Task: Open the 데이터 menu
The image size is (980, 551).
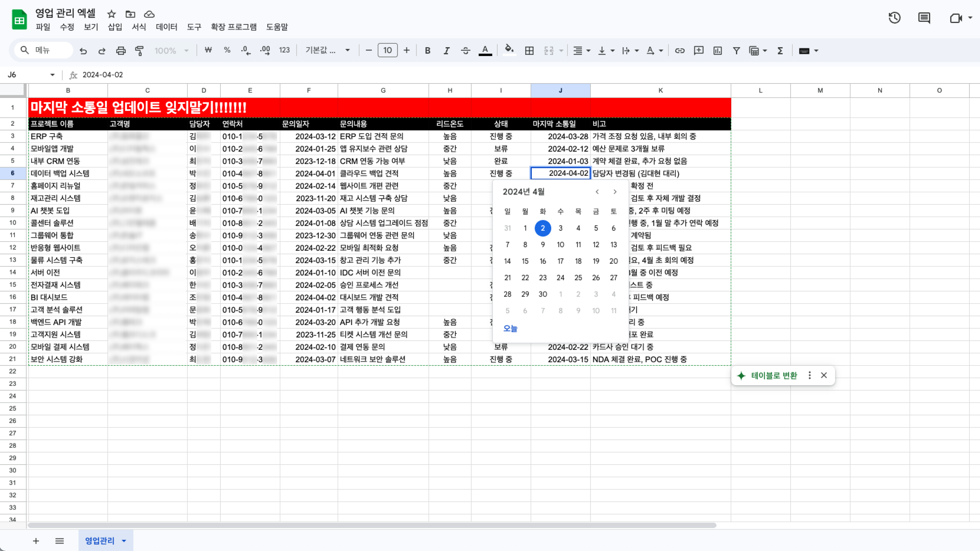Action: click(x=167, y=27)
